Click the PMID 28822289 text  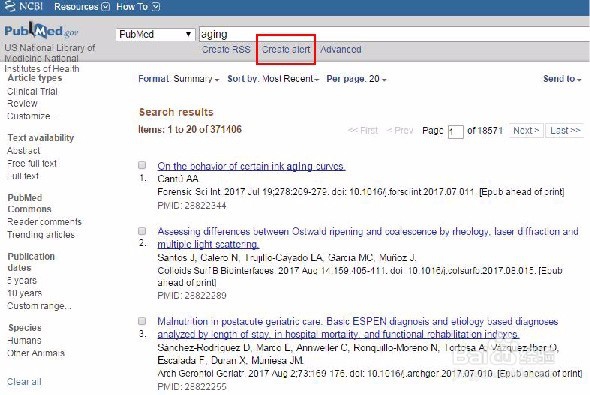click(192, 295)
